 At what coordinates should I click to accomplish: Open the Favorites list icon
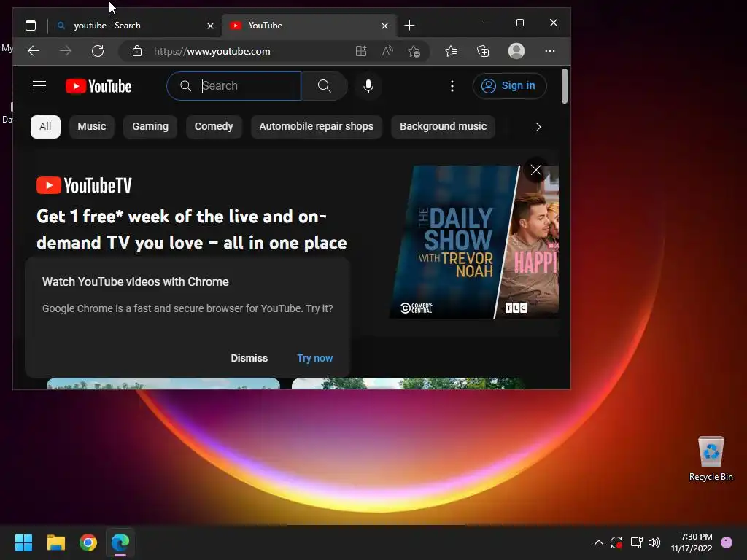(x=451, y=51)
